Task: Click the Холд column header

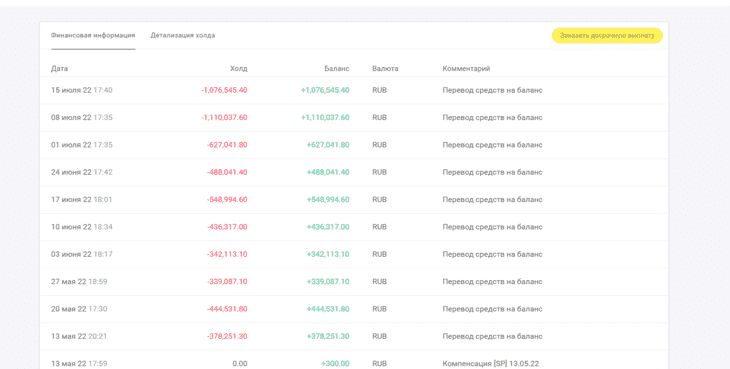Action: 238,68
